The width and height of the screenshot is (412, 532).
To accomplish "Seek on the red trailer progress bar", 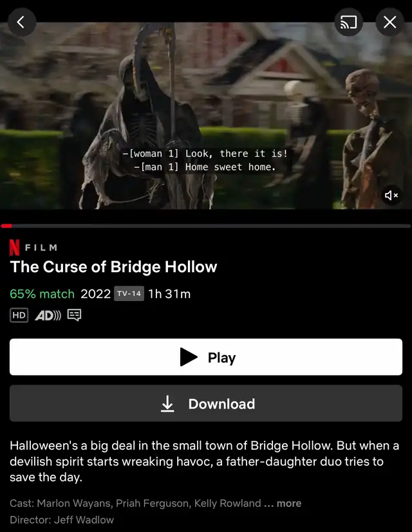I will pyautogui.click(x=206, y=226).
